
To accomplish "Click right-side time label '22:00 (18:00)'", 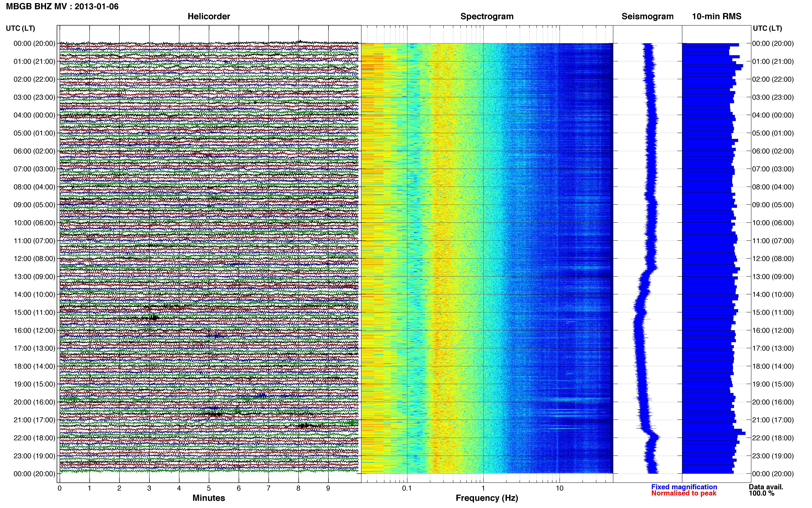I will 773,438.
